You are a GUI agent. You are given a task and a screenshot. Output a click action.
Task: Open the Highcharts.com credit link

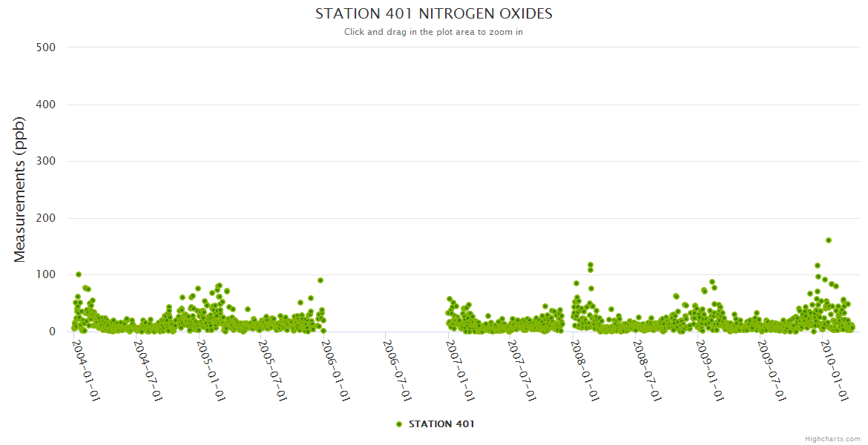[x=832, y=438]
